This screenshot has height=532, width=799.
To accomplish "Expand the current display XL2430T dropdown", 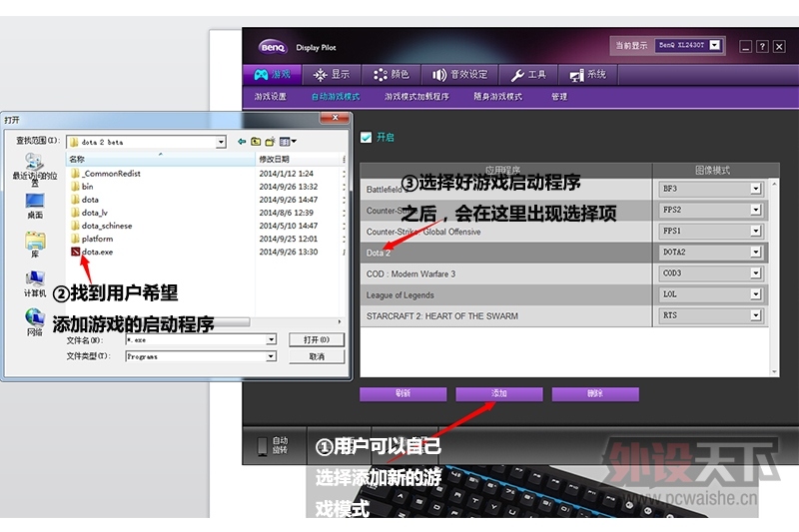I will [x=715, y=45].
